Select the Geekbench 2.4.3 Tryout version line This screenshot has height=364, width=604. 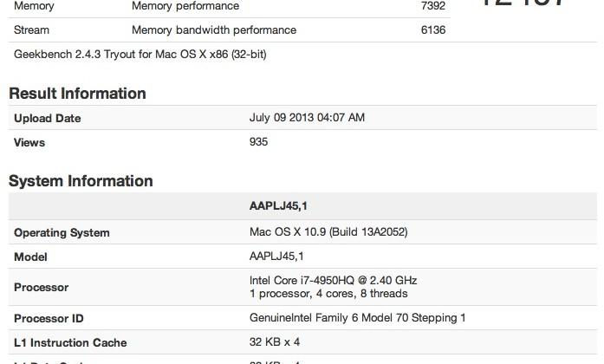pos(140,55)
